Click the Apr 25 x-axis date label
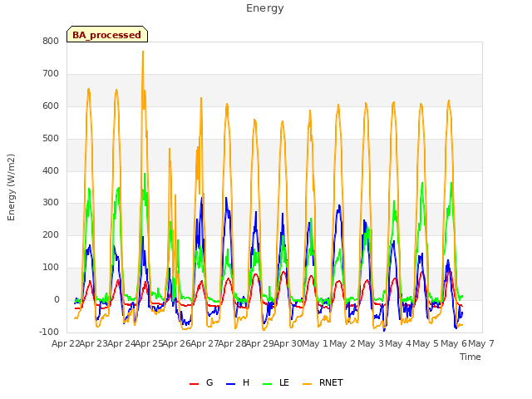 149,343
